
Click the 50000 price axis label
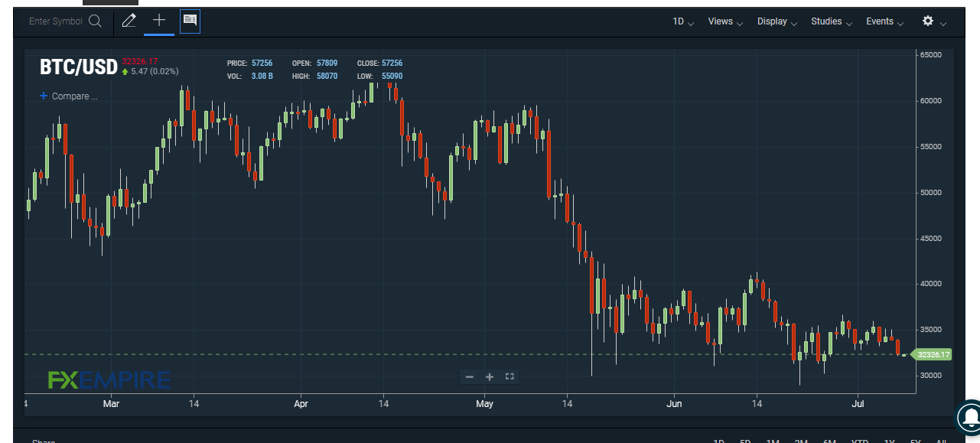tap(931, 193)
